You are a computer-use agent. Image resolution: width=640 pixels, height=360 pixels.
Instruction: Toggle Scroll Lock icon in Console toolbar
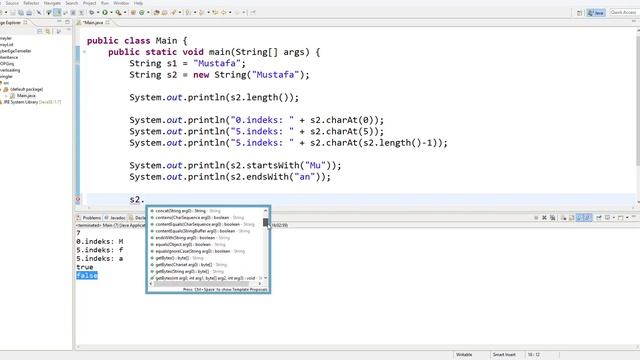[572, 218]
